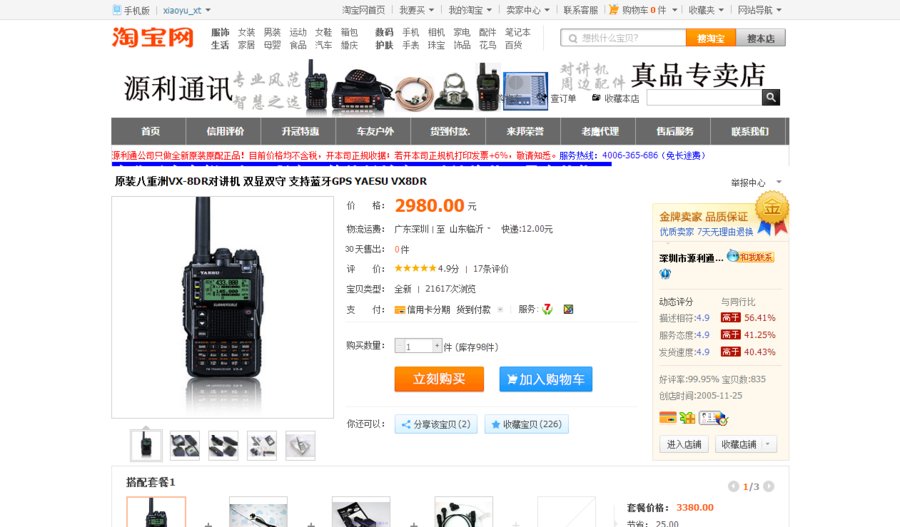Click the 分享该宝贝 share button
Viewport: 900px width, 527px height.
pos(436,424)
